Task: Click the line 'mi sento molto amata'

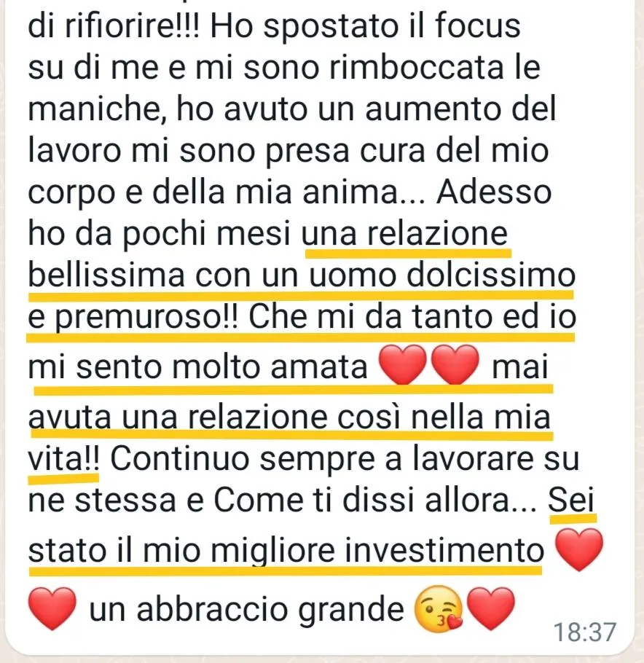Action: (x=197, y=367)
